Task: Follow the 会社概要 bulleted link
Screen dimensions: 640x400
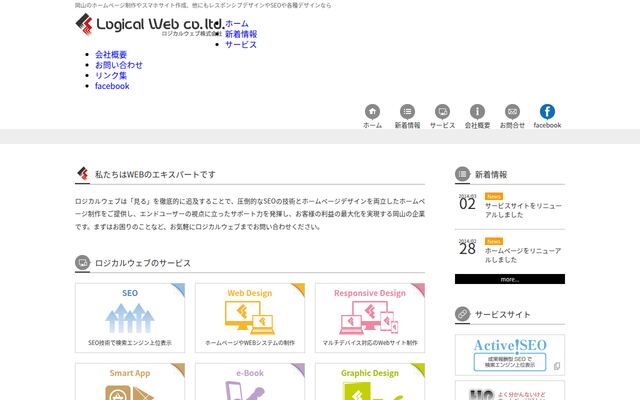Action: [x=111, y=54]
